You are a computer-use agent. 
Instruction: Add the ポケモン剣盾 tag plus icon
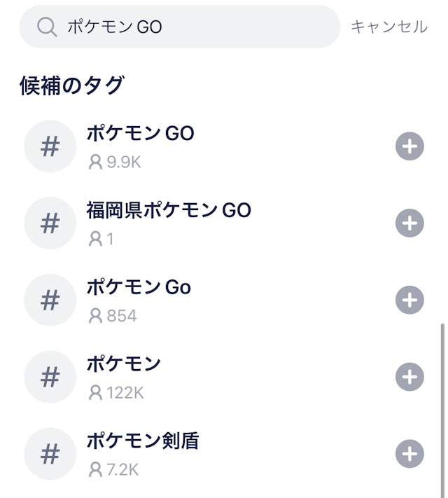(x=409, y=454)
